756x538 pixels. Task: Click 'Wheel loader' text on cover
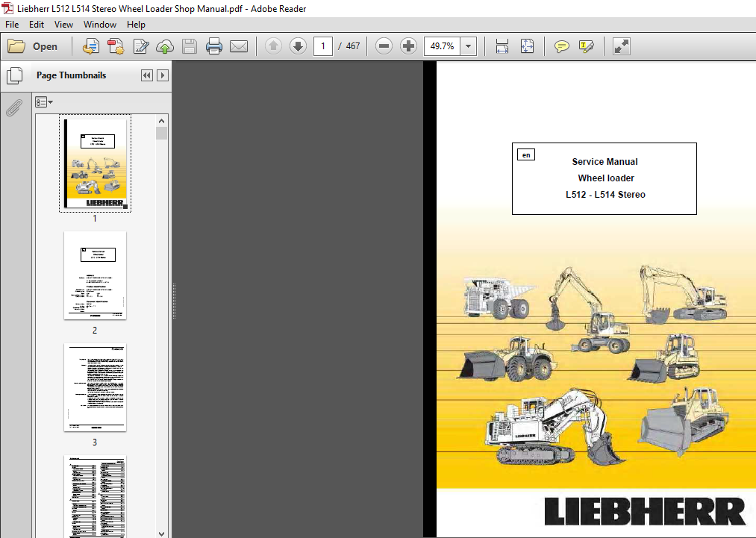point(606,178)
